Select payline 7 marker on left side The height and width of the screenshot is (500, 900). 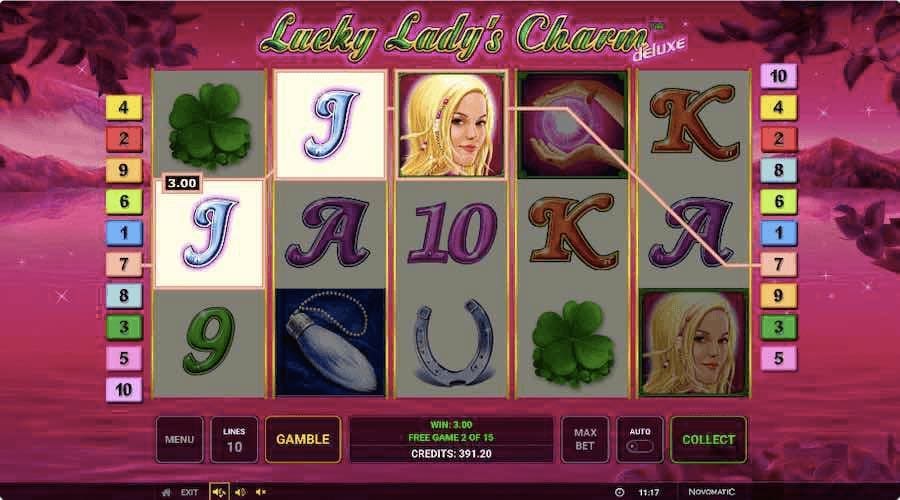click(x=123, y=264)
